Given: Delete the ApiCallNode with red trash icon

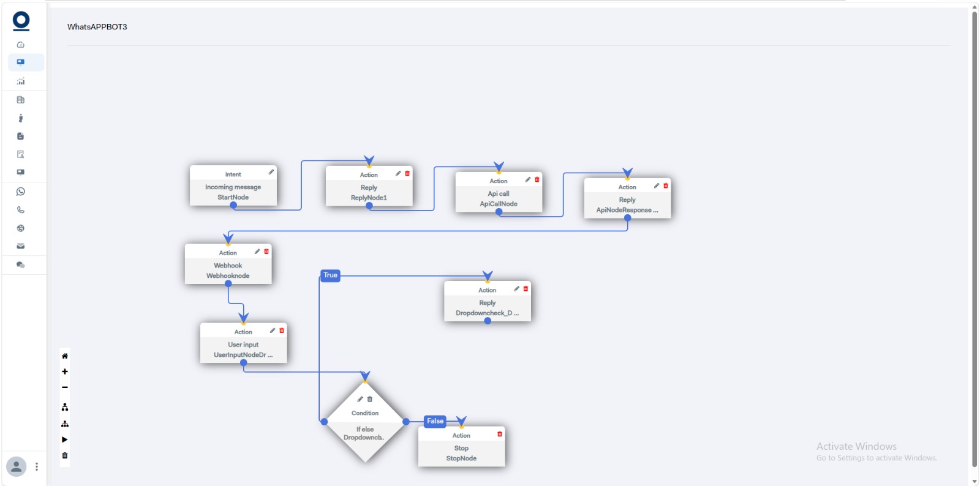Looking at the screenshot, I should click(537, 179).
